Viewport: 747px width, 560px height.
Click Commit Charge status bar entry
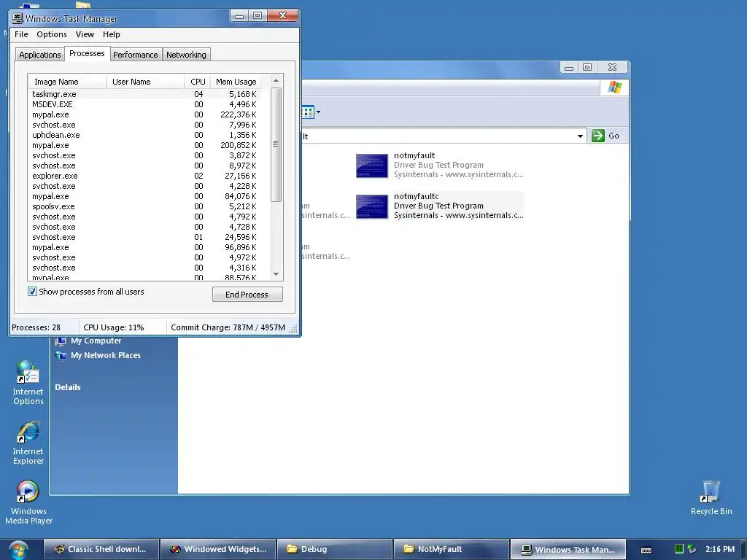[x=228, y=327]
